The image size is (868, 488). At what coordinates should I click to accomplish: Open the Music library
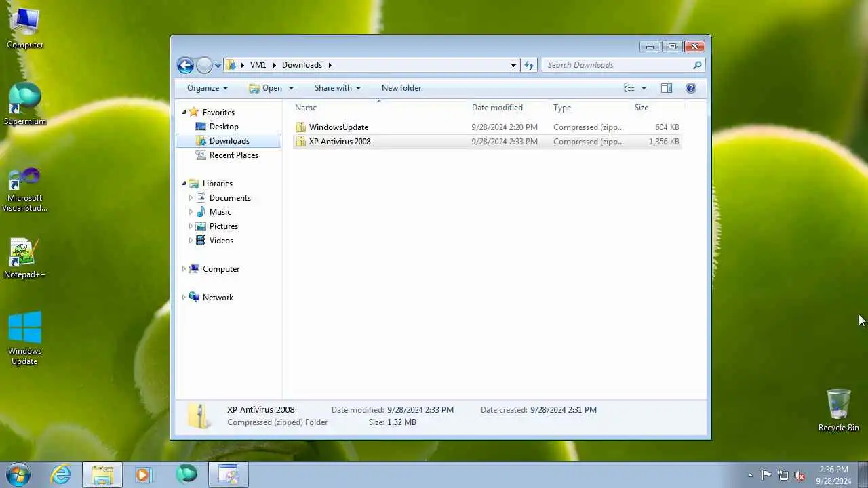tap(220, 212)
